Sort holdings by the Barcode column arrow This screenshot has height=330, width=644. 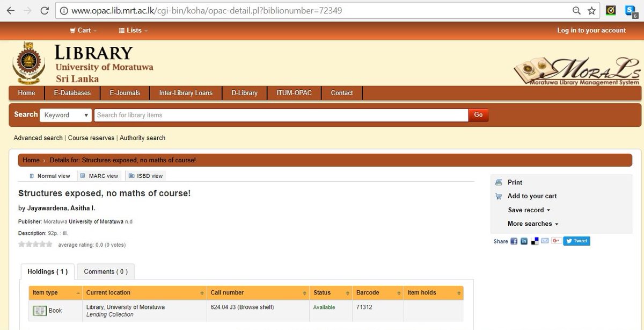tap(400, 293)
